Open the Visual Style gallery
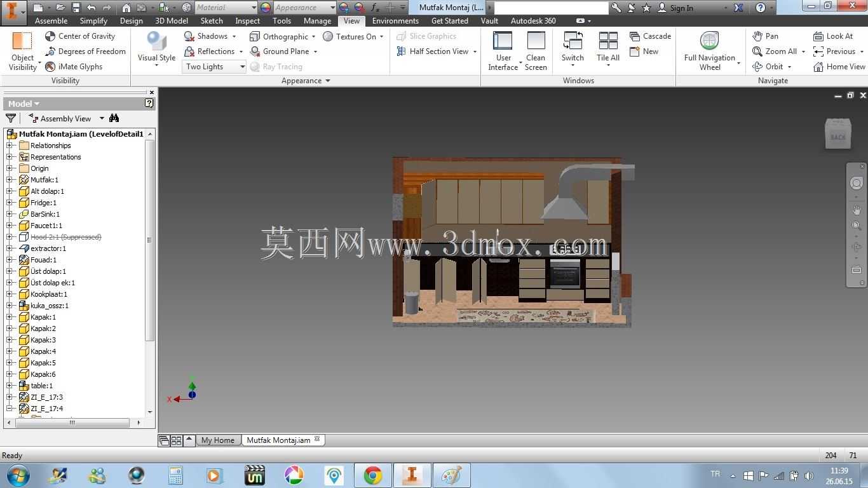Viewport: 868px width, 488px height. click(156, 49)
